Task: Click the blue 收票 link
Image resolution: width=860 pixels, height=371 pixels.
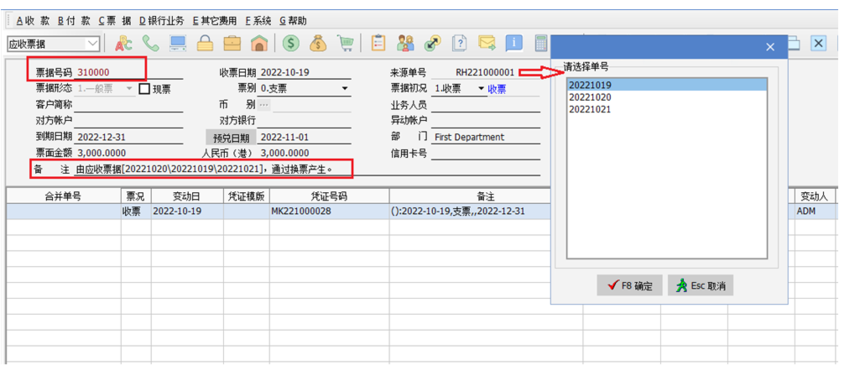Action: click(497, 89)
